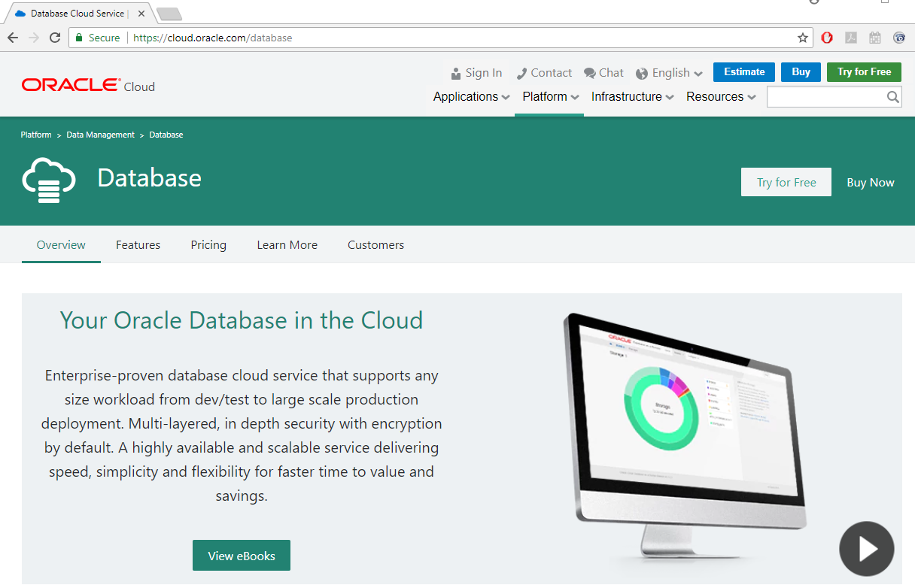Click the PDF extension icon in toolbar
915x588 pixels.
[x=851, y=38]
